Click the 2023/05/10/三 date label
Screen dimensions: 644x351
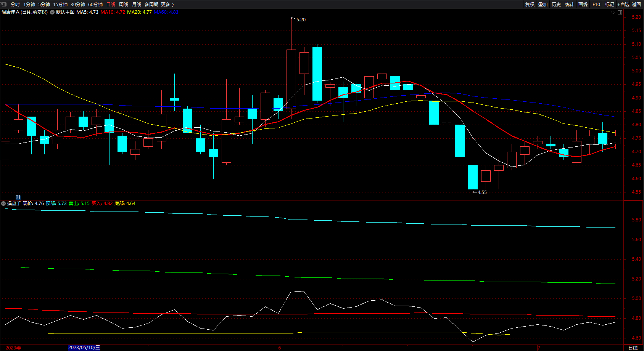[x=84, y=348]
